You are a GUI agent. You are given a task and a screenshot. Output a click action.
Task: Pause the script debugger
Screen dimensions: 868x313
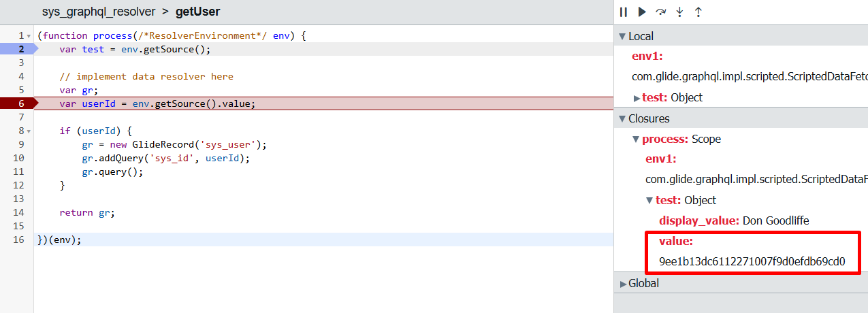(623, 12)
